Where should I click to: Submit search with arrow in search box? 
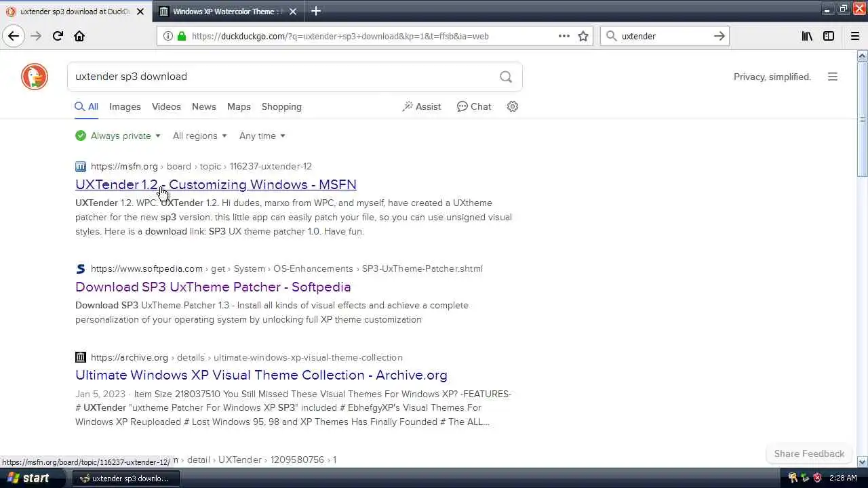(719, 36)
